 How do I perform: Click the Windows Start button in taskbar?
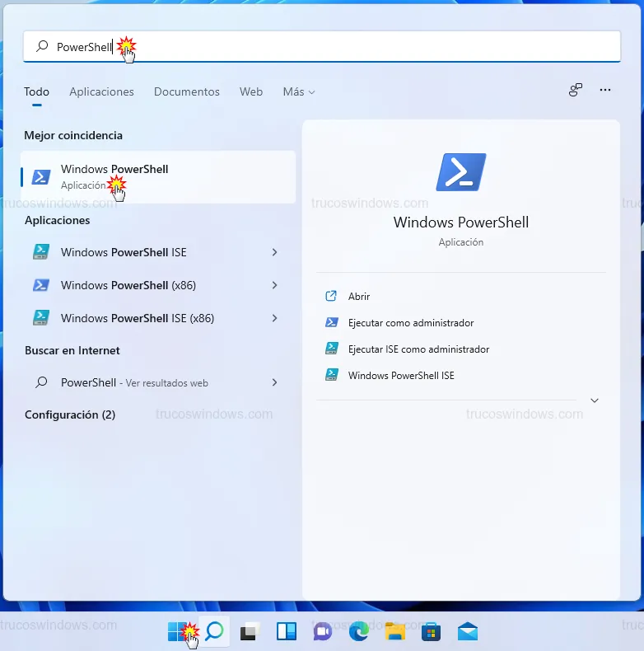(178, 632)
